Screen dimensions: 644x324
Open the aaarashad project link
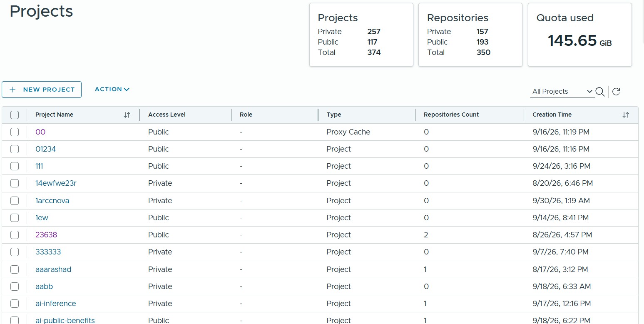(53, 269)
